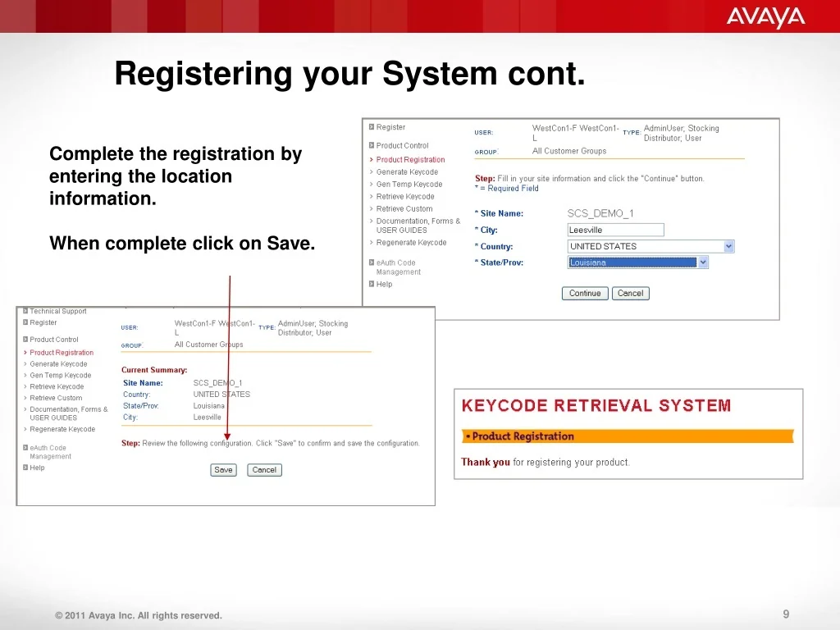
Task: Open the Country dropdown showing UNITED STATES
Action: [x=651, y=246]
